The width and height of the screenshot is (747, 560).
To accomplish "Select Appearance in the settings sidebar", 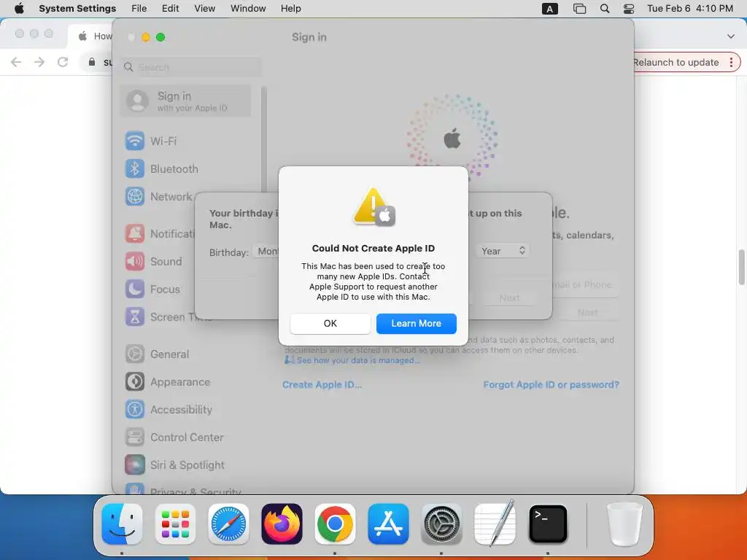I will [186, 382].
